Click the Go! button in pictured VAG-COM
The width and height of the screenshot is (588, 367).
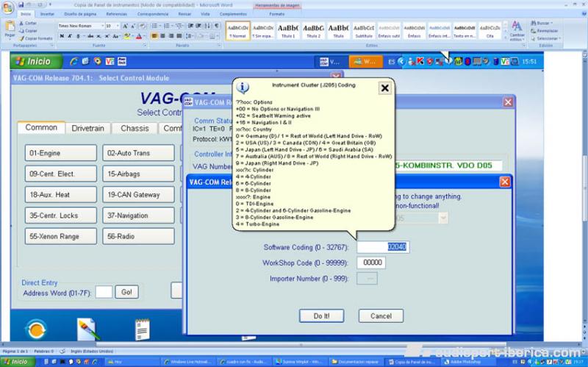click(126, 292)
